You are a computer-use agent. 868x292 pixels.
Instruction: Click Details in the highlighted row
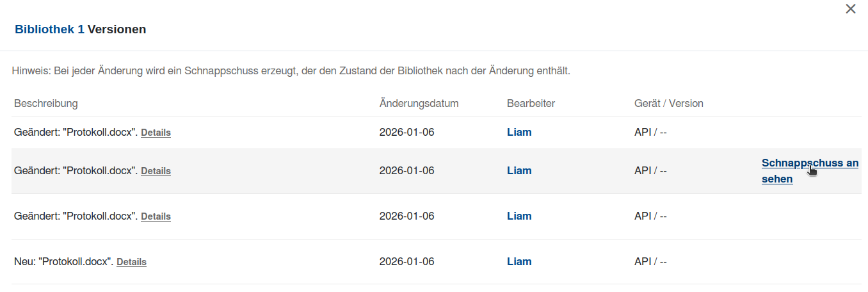pyautogui.click(x=156, y=171)
